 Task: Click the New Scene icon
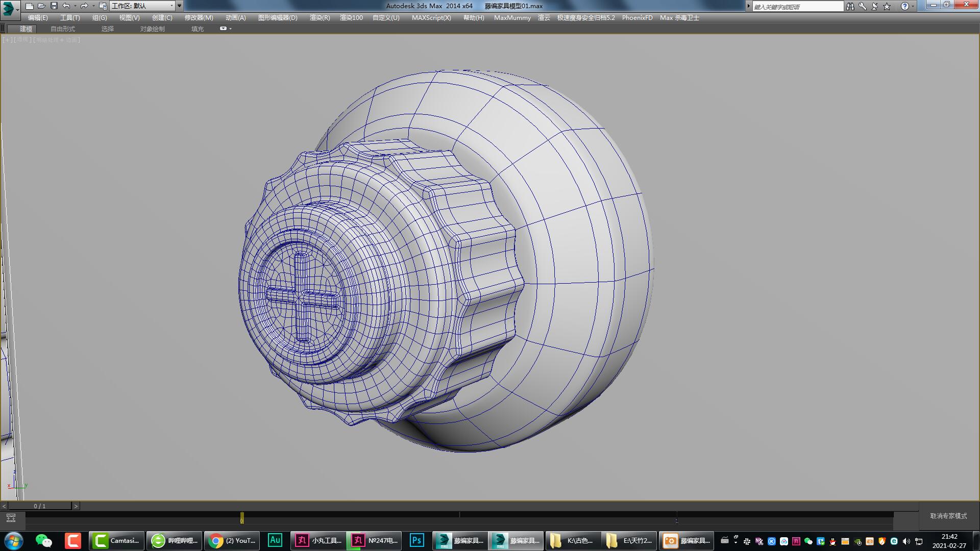pyautogui.click(x=30, y=6)
